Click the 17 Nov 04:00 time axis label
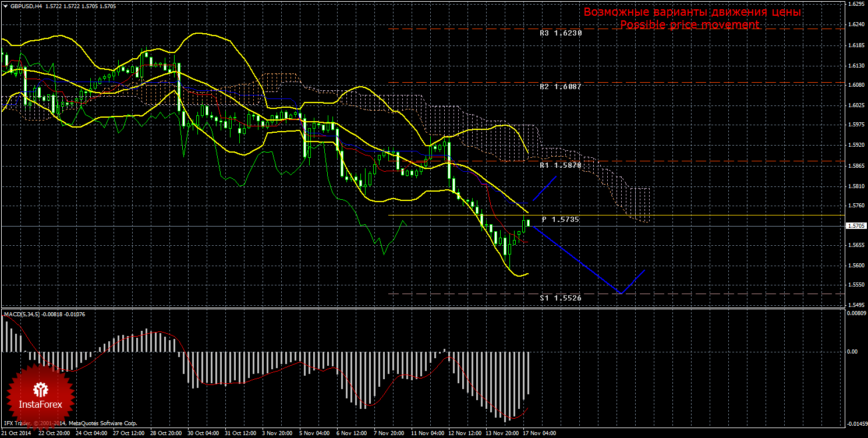This screenshot has width=868, height=438. tap(538, 433)
